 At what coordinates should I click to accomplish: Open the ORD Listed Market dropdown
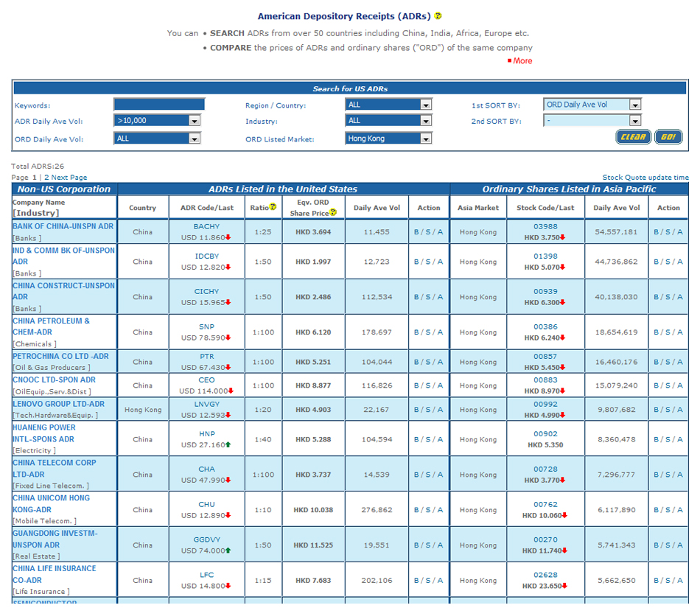coord(388,139)
